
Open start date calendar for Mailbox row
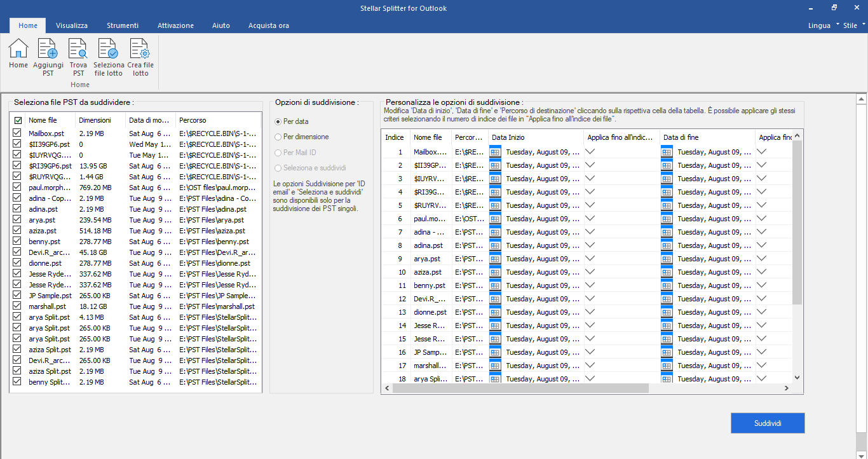496,152
